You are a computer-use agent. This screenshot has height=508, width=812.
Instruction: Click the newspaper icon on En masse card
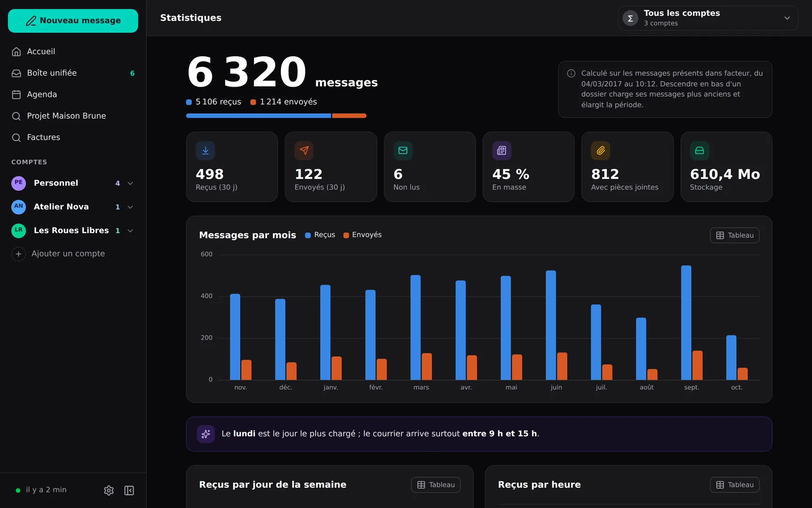[502, 150]
